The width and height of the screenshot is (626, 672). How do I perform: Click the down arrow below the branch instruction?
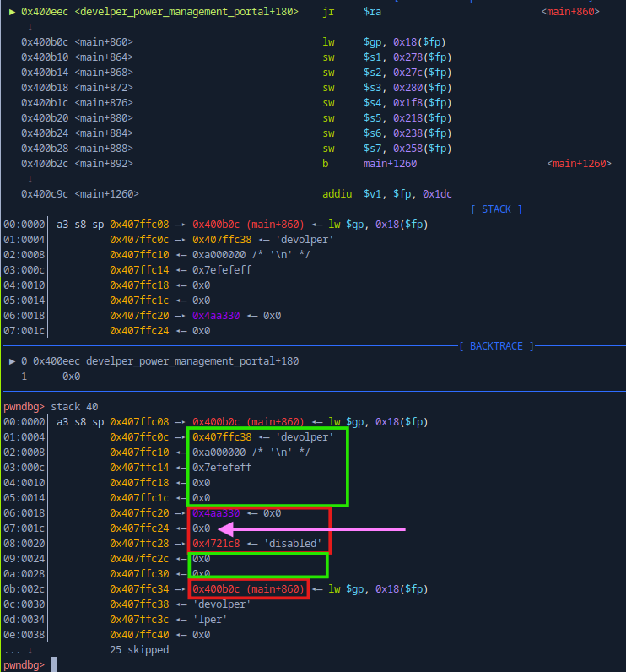click(x=30, y=179)
